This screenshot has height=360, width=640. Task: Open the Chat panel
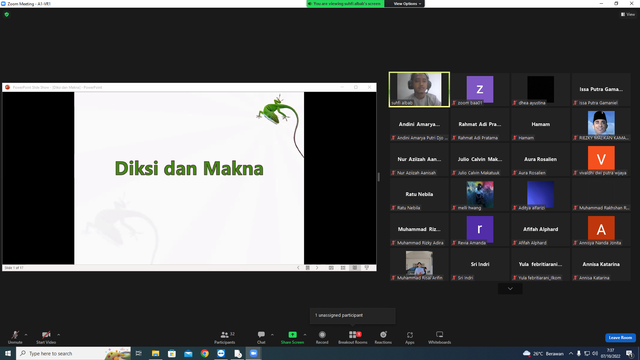pyautogui.click(x=261, y=338)
